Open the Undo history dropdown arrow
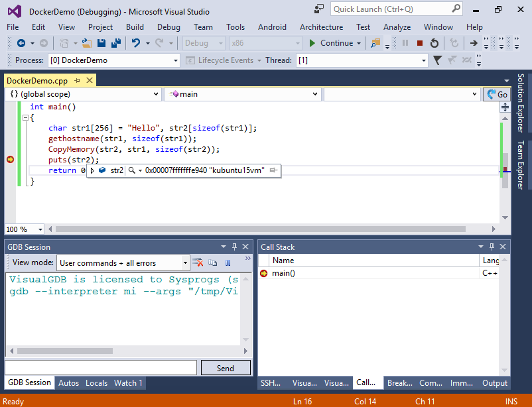This screenshot has height=407, width=532. [x=147, y=43]
